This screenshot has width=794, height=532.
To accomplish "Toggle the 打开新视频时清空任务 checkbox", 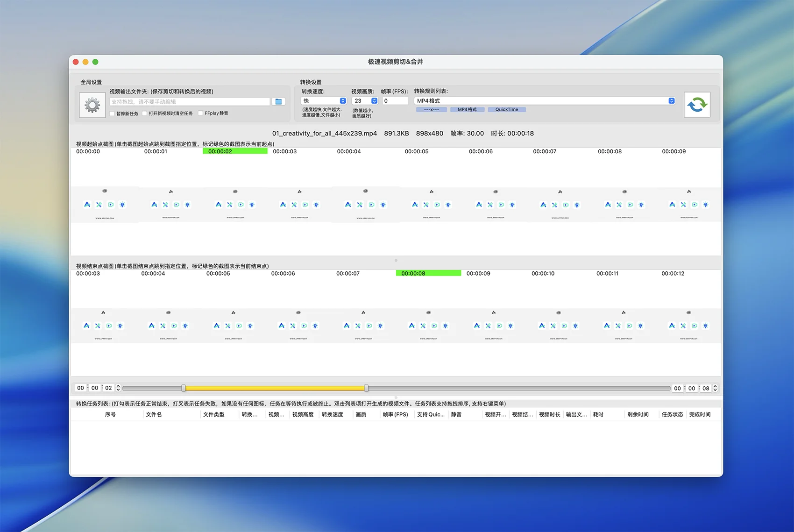I will tap(145, 113).
